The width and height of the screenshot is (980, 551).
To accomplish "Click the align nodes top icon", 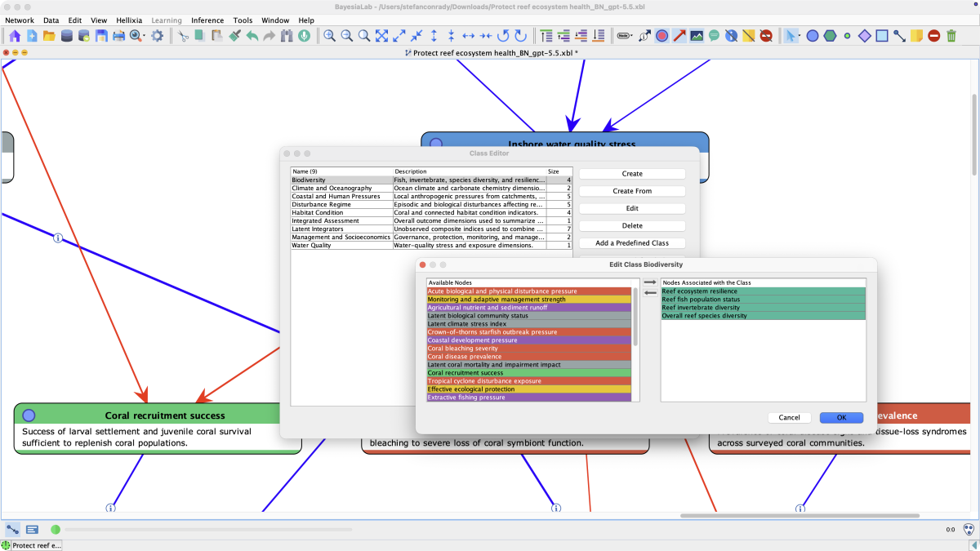I will [x=546, y=36].
